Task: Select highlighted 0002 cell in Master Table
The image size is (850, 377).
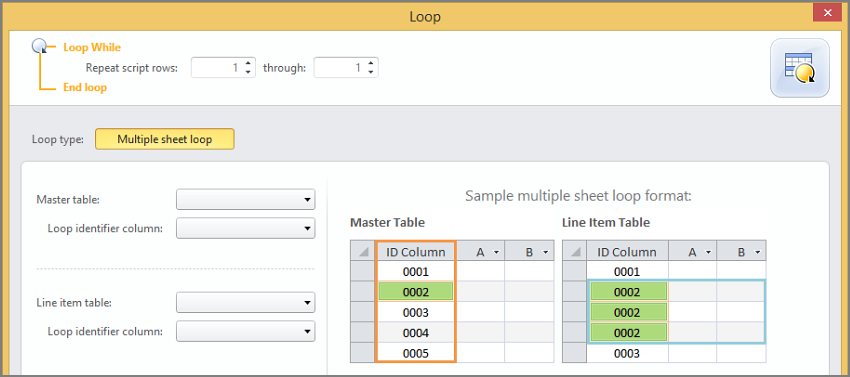Action: tap(416, 292)
